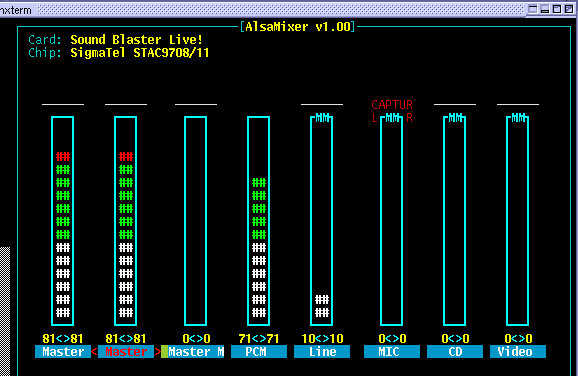Click the right red arrow beside selected Master
This screenshot has height=376, width=578.
point(158,352)
